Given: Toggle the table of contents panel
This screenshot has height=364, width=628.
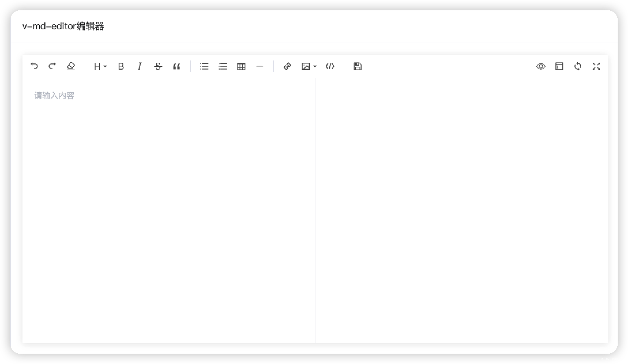Looking at the screenshot, I should 559,66.
